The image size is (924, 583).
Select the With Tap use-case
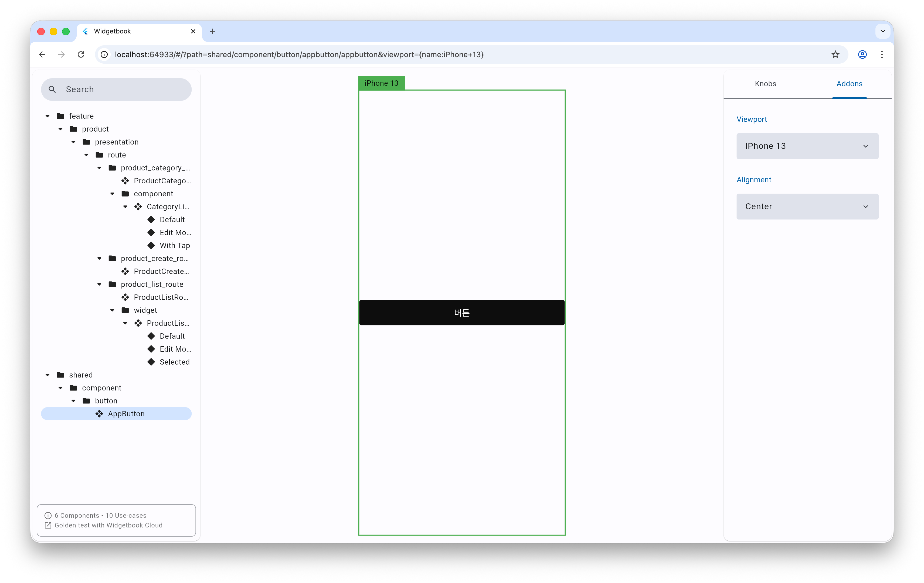[175, 245]
